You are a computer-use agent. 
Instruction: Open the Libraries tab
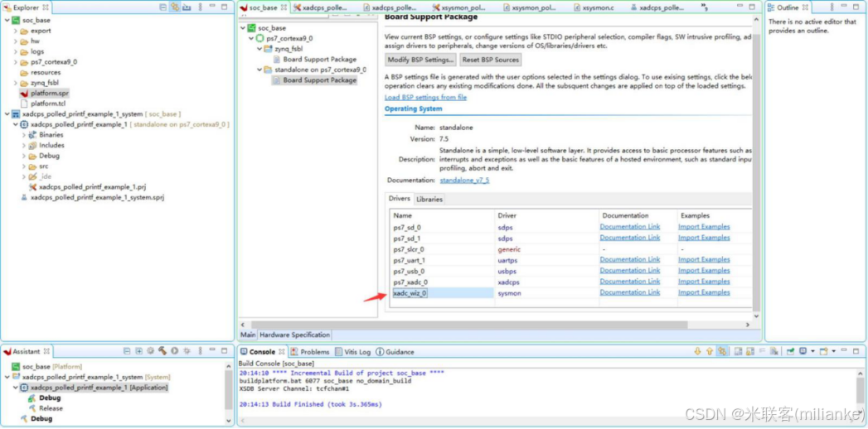click(x=429, y=199)
